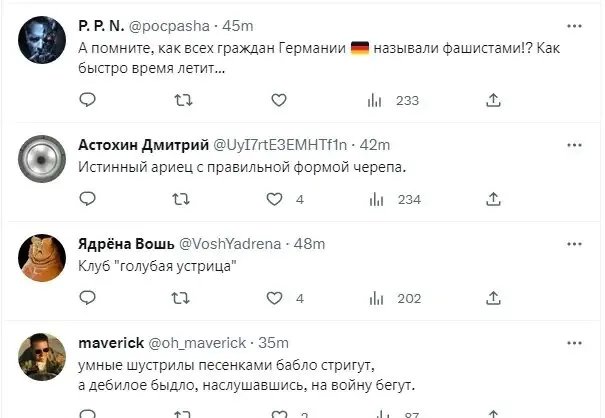Open the @VoshYadrena profile link
The height and width of the screenshot is (418, 605).
click(229, 244)
